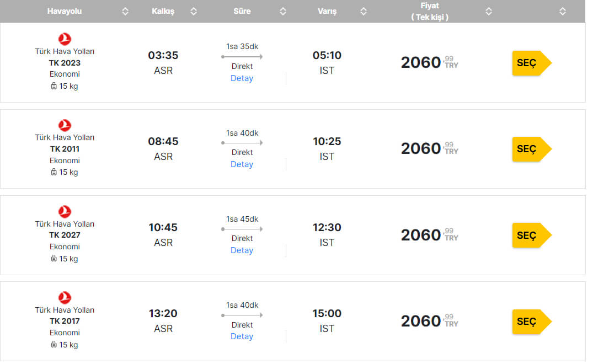593x364 pixels.
Task: Click the 2060 TRY price of TK 2027
Action: [x=430, y=235]
